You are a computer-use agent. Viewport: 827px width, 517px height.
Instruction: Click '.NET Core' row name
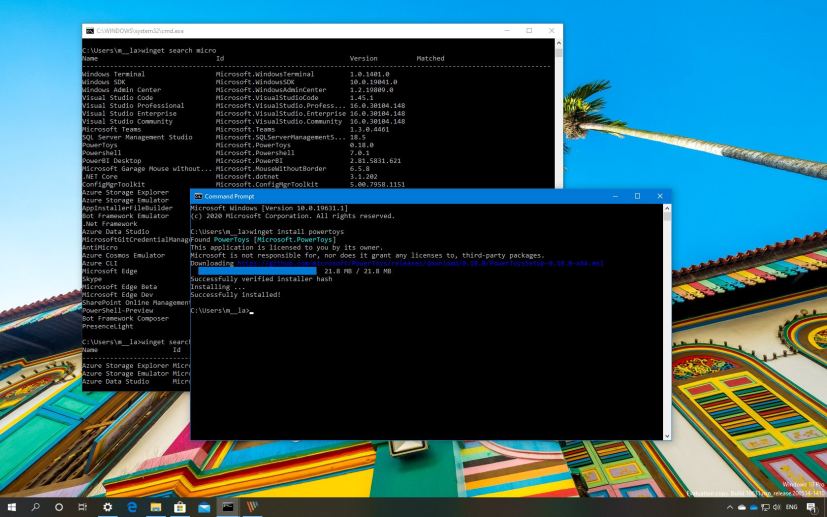(100, 177)
